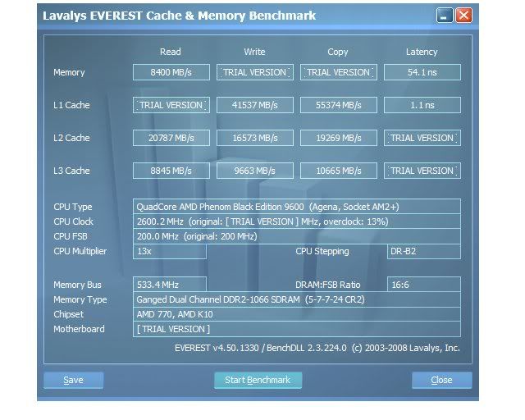
Task: Click CPU Multiplier 13x field
Action: [x=170, y=251]
